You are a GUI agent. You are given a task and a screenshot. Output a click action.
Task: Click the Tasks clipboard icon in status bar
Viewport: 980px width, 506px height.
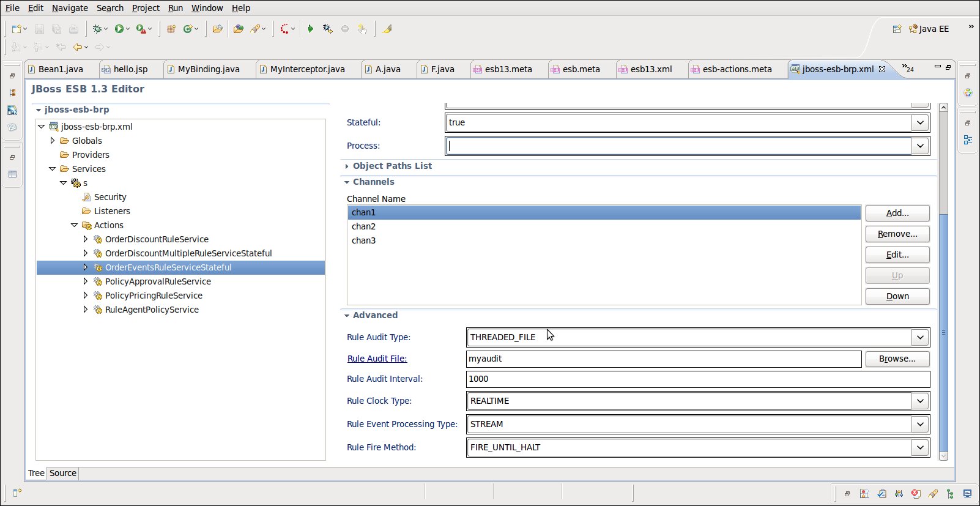click(x=882, y=494)
